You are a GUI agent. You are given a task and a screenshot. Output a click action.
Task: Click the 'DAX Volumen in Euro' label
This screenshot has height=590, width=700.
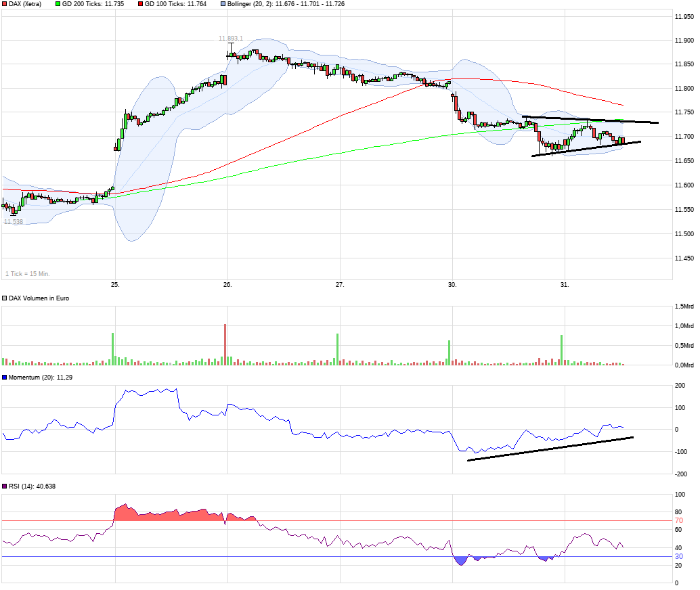click(39, 298)
